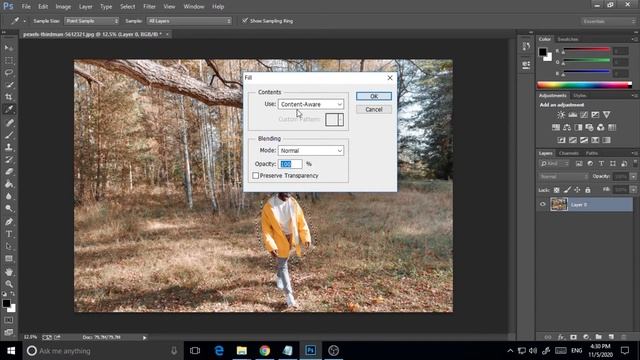The width and height of the screenshot is (640, 360).
Task: Select the Move tool
Action: (x=9, y=48)
